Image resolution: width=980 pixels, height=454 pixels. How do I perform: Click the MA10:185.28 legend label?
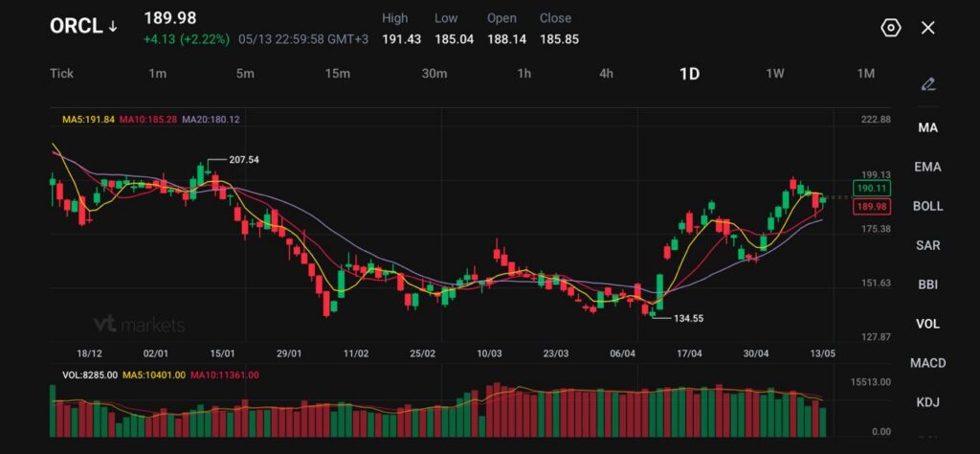coord(148,119)
